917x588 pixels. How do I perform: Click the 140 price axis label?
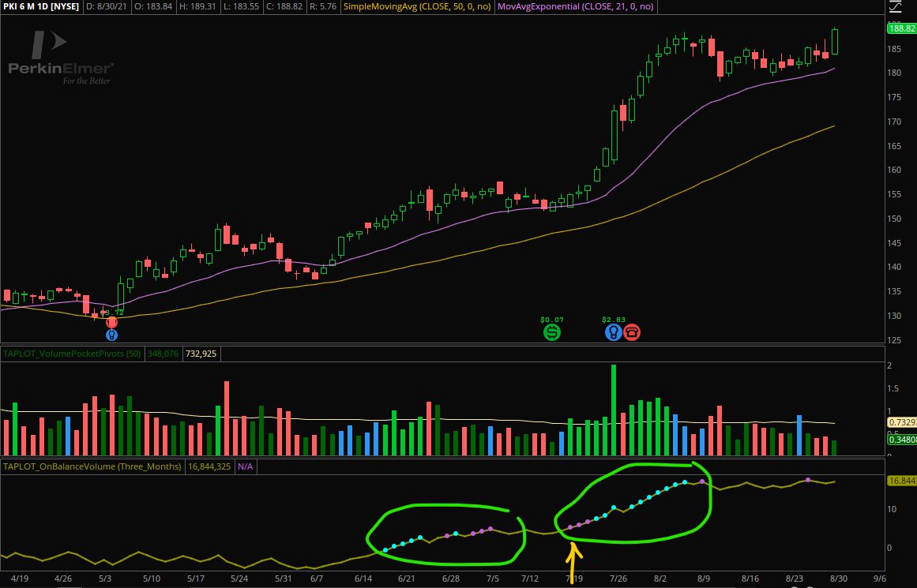tap(894, 267)
